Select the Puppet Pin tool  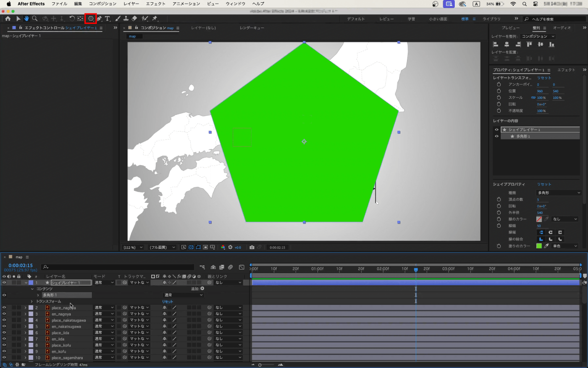click(155, 19)
